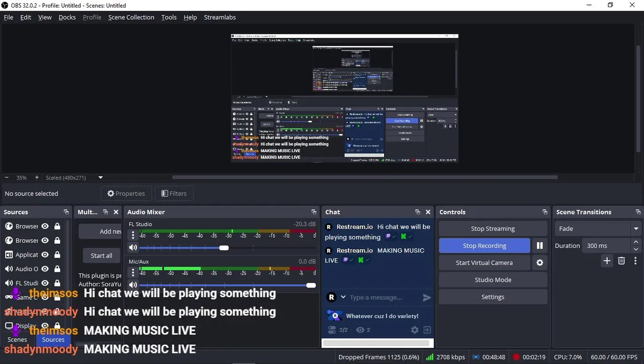Hide the Applicat source via eye
Image resolution: width=644 pixels, height=364 pixels.
tap(45, 255)
